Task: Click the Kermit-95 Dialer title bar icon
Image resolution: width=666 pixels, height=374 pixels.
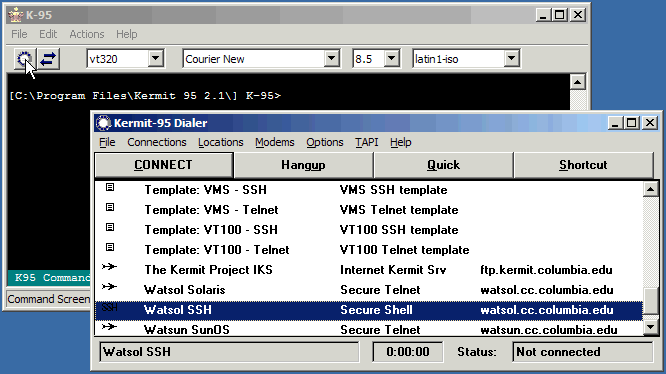Action: point(103,123)
